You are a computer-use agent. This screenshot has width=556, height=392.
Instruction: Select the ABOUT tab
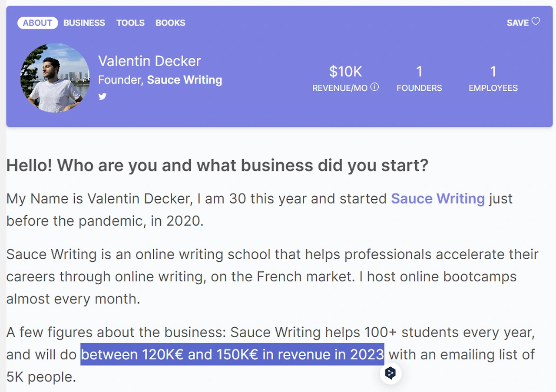tap(37, 23)
